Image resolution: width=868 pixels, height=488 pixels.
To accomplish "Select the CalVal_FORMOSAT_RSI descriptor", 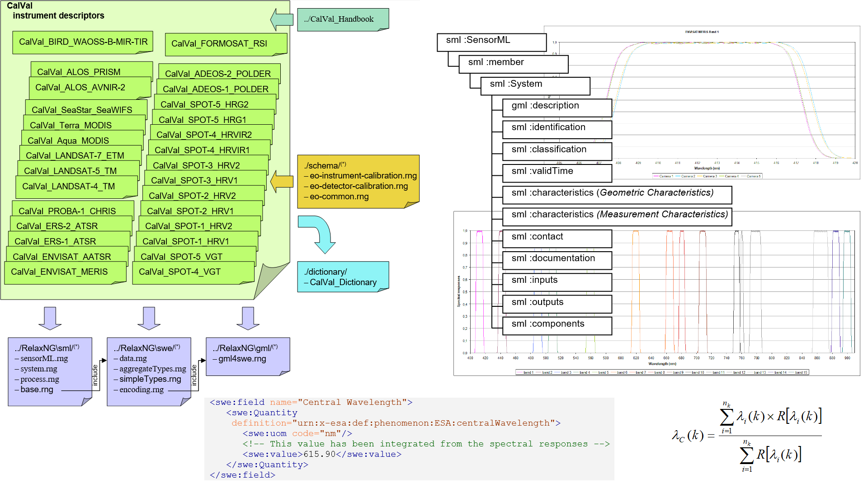I will point(226,44).
